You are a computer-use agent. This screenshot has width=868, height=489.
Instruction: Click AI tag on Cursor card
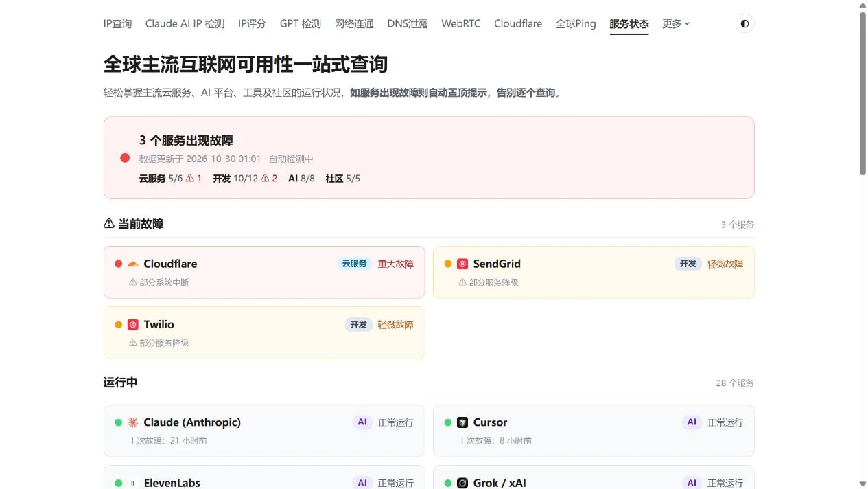pos(692,422)
